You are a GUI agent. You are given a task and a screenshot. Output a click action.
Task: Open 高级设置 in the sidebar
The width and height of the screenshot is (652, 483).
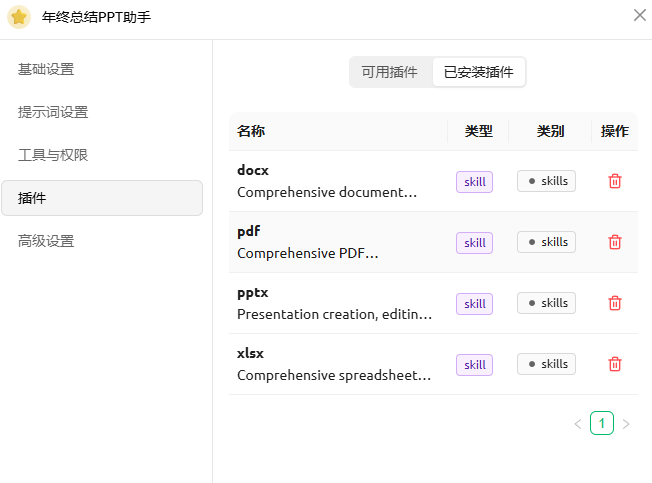click(46, 241)
